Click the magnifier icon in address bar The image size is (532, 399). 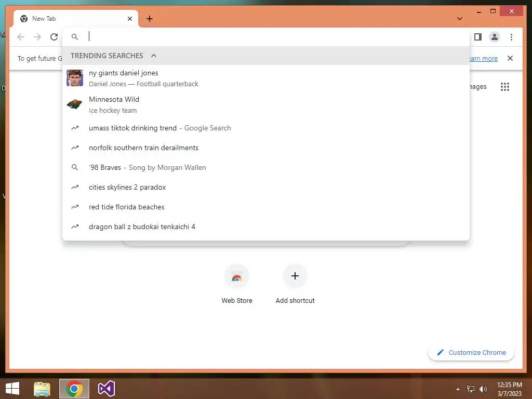75,37
